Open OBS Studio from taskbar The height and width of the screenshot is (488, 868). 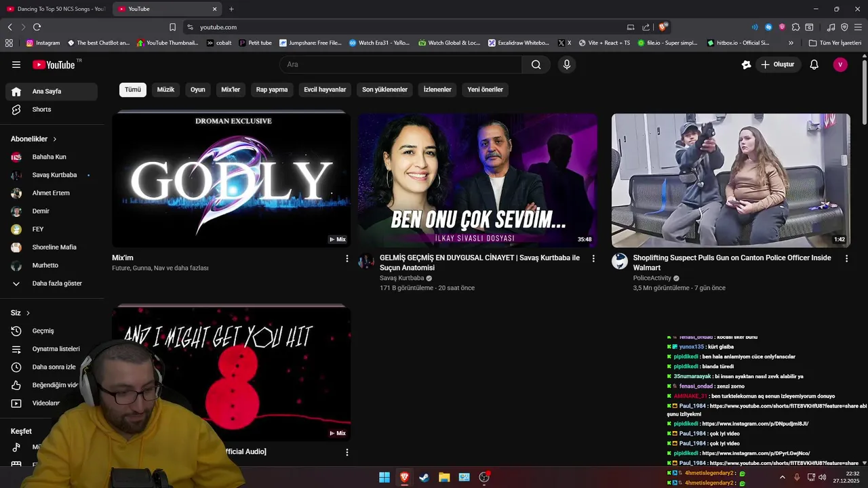[484, 477]
